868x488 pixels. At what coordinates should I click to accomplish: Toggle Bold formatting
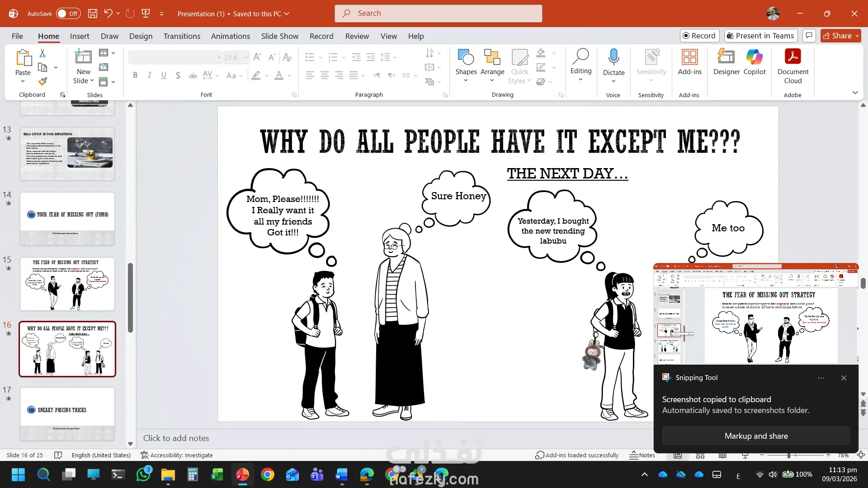click(x=135, y=75)
